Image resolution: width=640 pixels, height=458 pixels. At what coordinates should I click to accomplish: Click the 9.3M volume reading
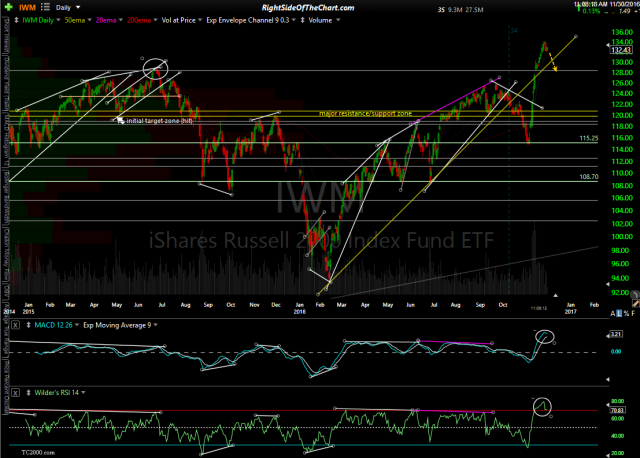(x=454, y=10)
